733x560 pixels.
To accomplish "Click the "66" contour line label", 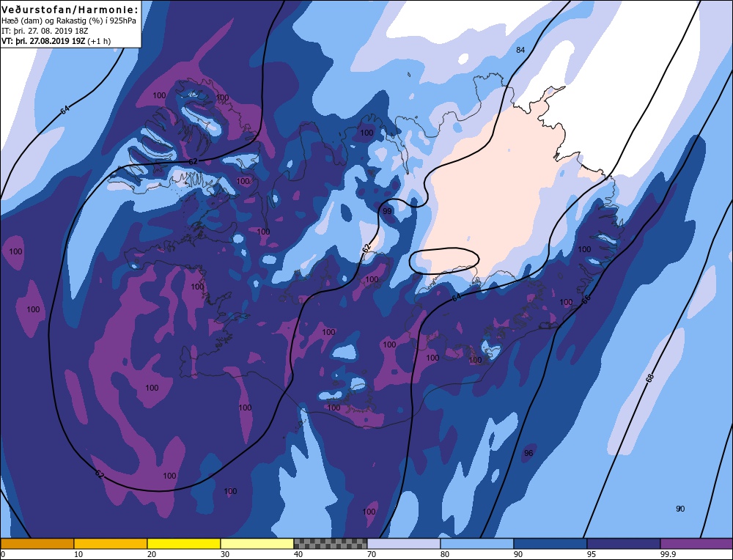I will tap(586, 300).
